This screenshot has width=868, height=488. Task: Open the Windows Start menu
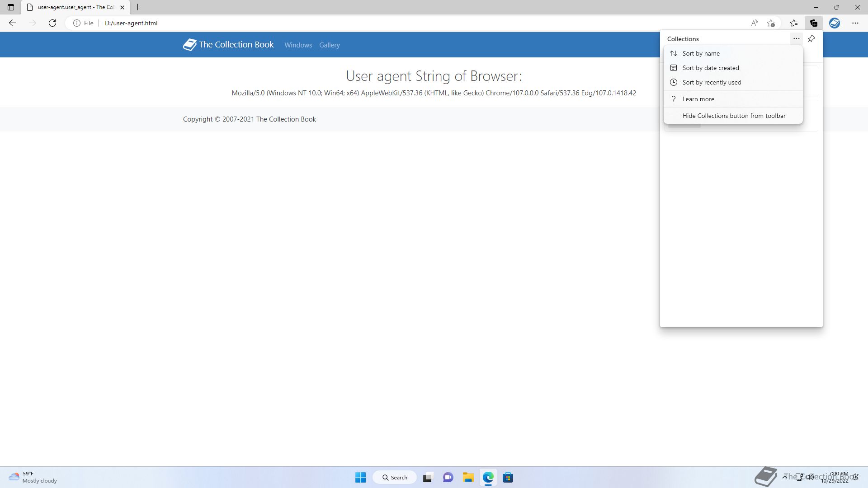tap(360, 477)
